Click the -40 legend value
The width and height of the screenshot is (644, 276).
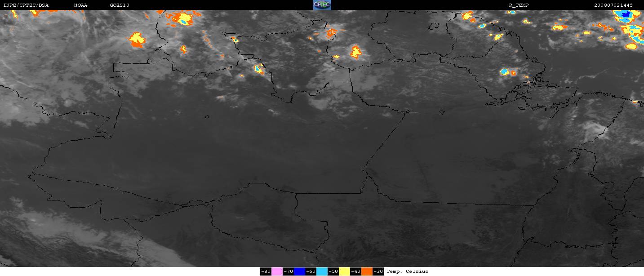(356, 272)
